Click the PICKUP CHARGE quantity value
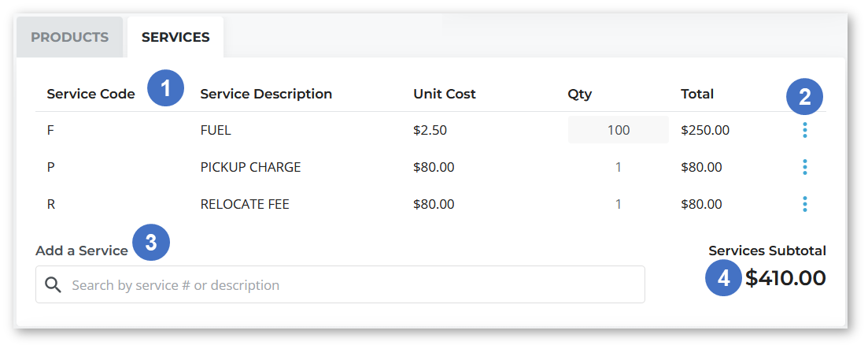The image size is (868, 349). [619, 167]
